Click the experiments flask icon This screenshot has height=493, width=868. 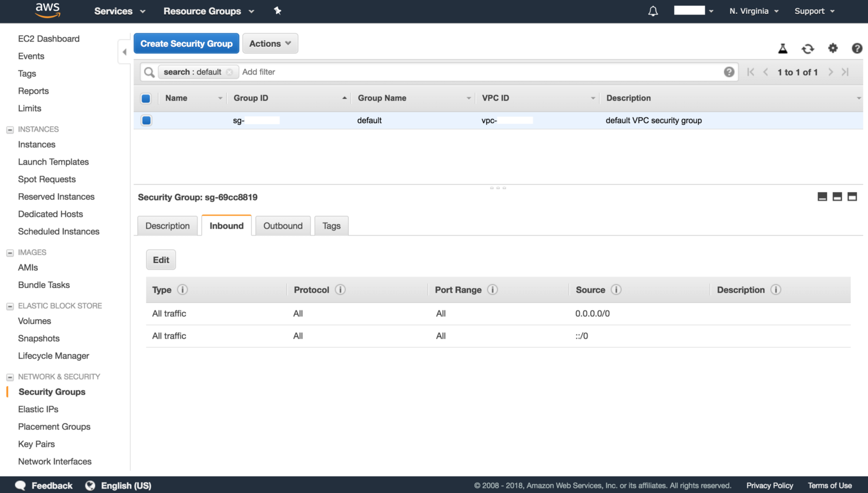click(783, 49)
